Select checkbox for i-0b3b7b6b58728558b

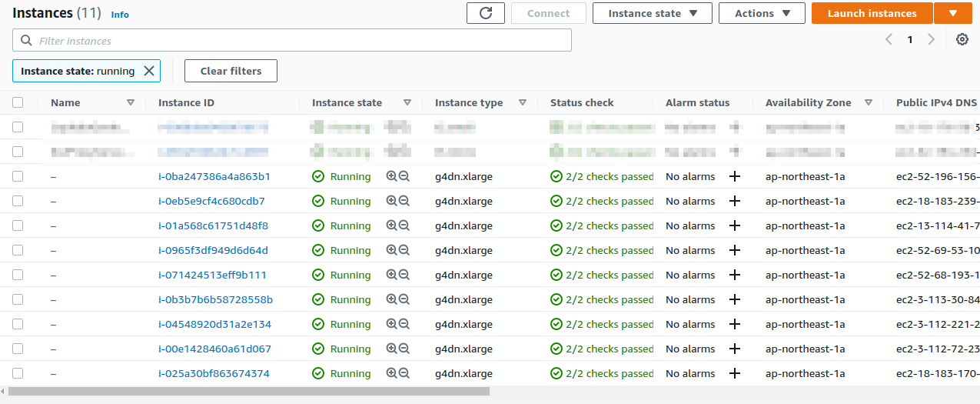pyautogui.click(x=18, y=299)
